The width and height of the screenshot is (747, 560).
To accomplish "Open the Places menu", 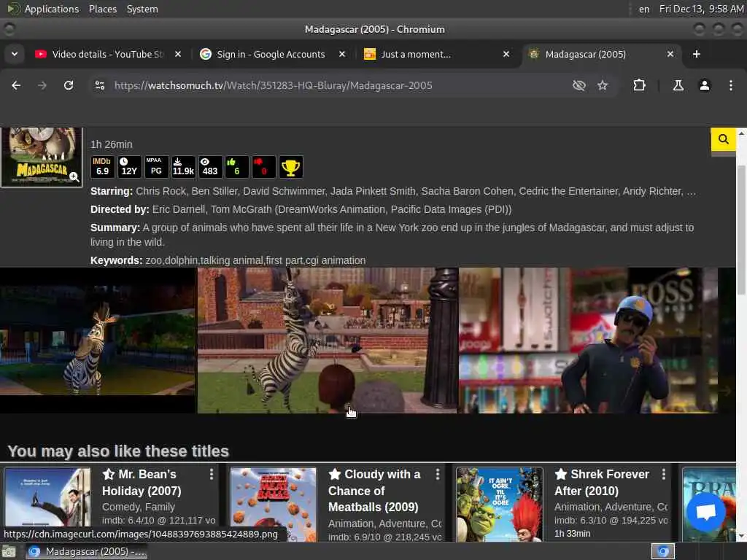I will pyautogui.click(x=102, y=9).
